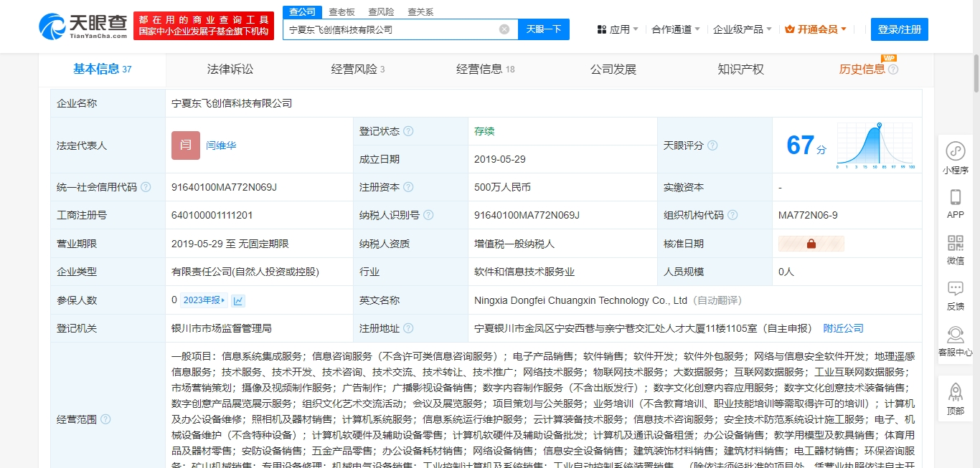Select the 知识产权 tab

pos(740,70)
